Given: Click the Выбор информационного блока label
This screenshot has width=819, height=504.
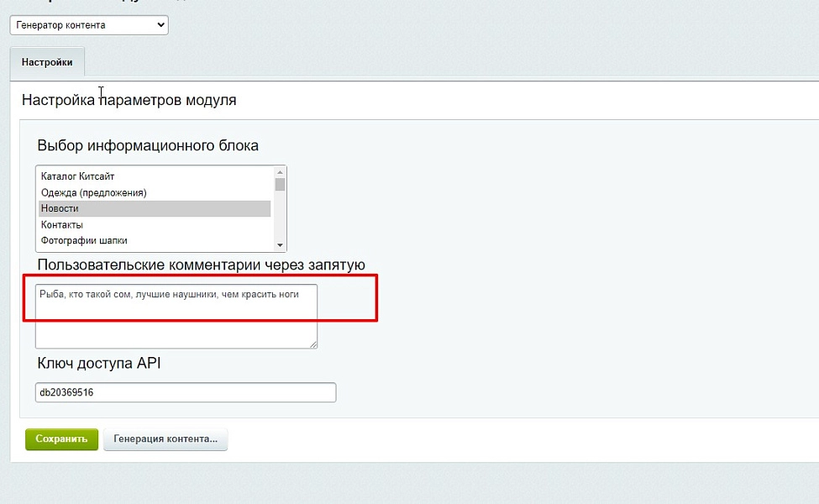Looking at the screenshot, I should click(x=148, y=145).
